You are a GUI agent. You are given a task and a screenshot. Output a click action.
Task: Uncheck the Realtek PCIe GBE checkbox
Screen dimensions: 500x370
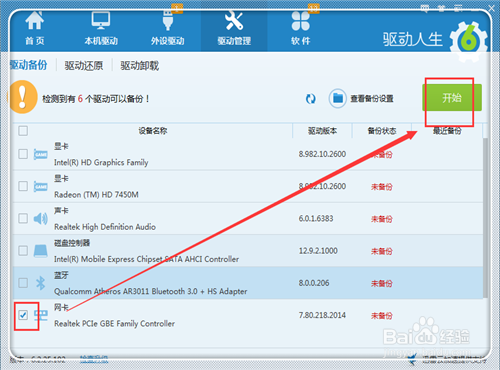click(x=23, y=315)
